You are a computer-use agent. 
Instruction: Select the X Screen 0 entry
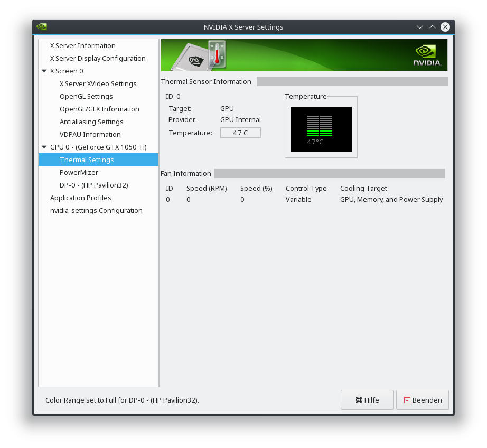coord(67,71)
